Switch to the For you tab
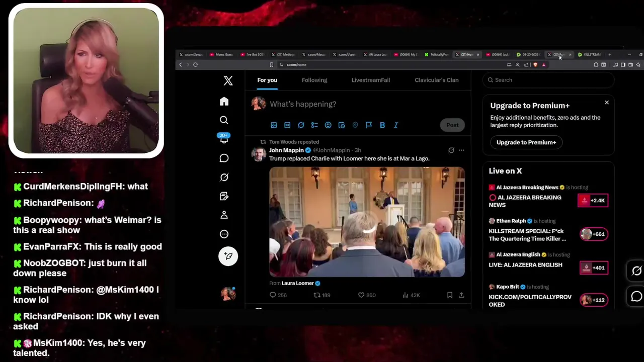Viewport: 644px width, 362px height. point(267,80)
